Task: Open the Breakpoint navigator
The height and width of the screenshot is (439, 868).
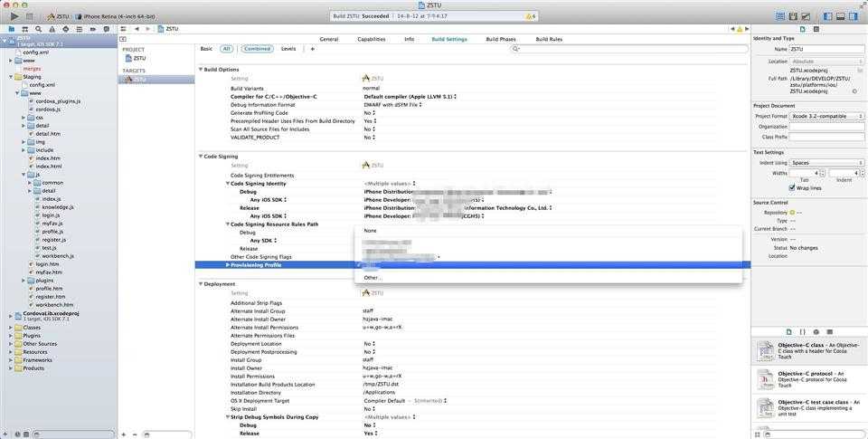Action: pyautogui.click(x=93, y=29)
